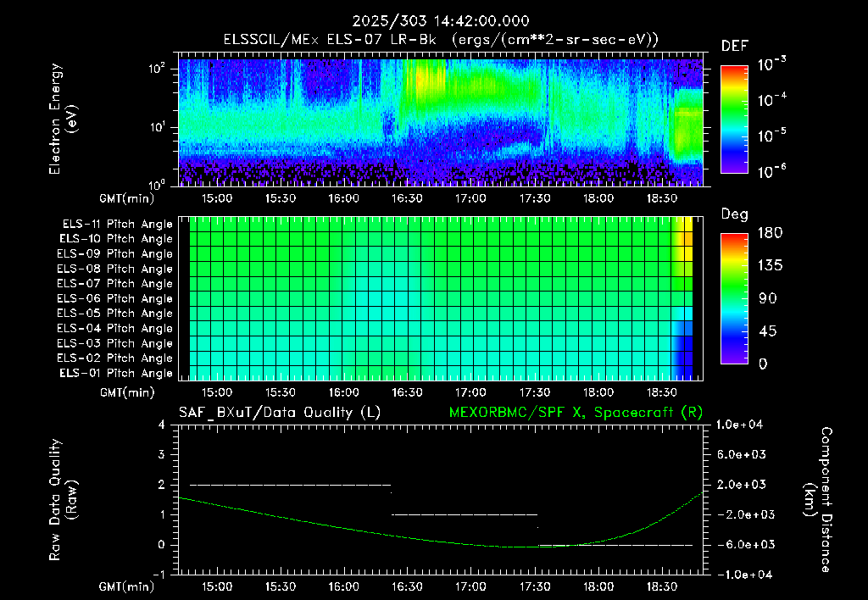Click GMT(min) label under the data quality panel
The width and height of the screenshot is (868, 600).
pos(127,586)
